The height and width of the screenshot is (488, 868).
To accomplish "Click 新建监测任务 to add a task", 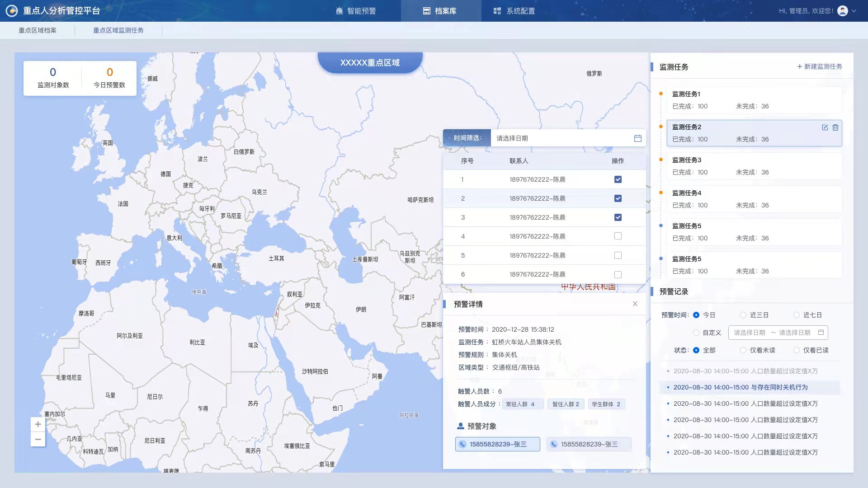I will click(x=819, y=66).
